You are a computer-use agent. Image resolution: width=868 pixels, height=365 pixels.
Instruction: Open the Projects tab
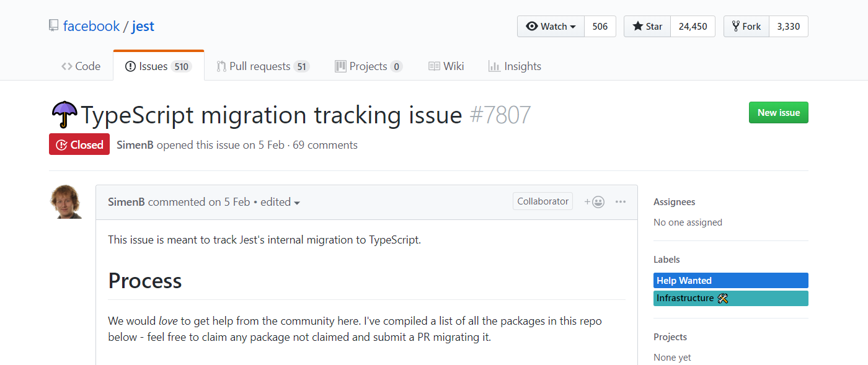[369, 66]
